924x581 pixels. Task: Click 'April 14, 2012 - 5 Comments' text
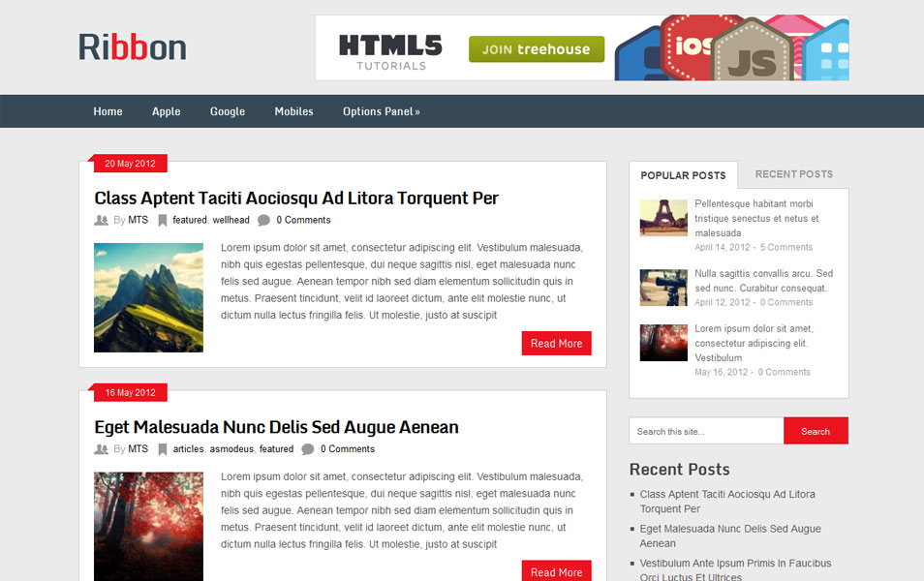754,248
